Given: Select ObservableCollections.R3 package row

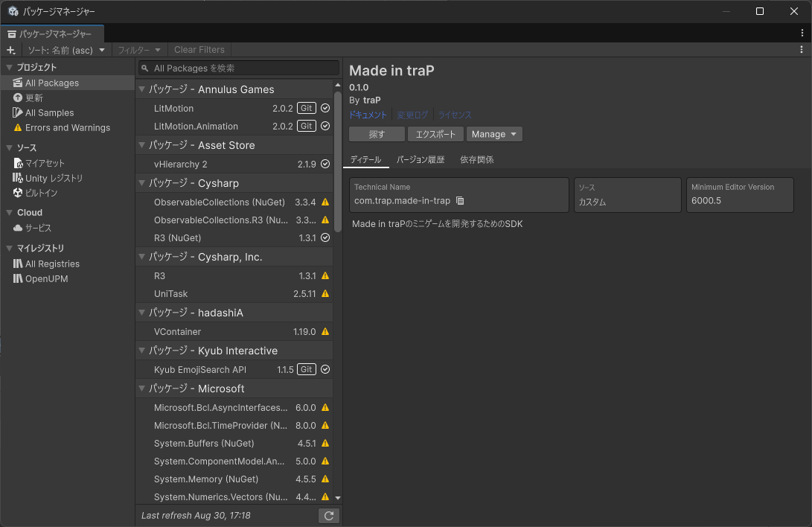Looking at the screenshot, I should [x=234, y=220].
